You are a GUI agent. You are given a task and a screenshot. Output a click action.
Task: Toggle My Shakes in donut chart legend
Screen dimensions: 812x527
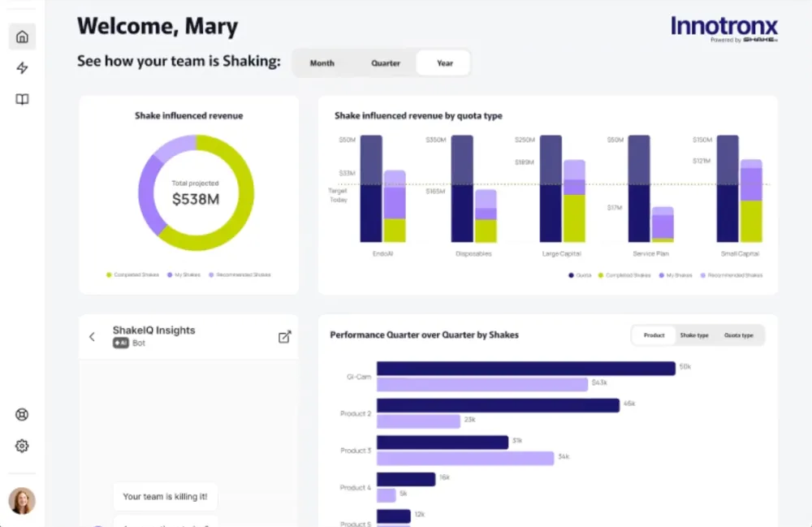point(184,275)
